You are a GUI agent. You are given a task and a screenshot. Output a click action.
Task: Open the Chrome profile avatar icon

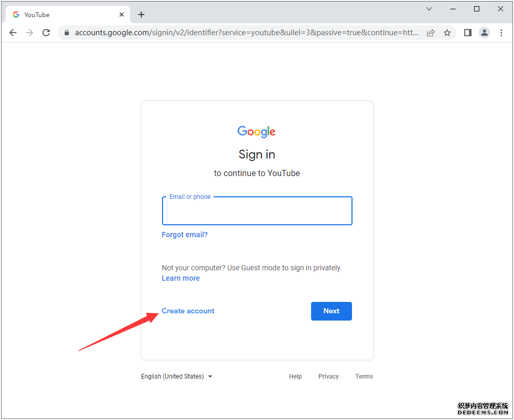[484, 33]
